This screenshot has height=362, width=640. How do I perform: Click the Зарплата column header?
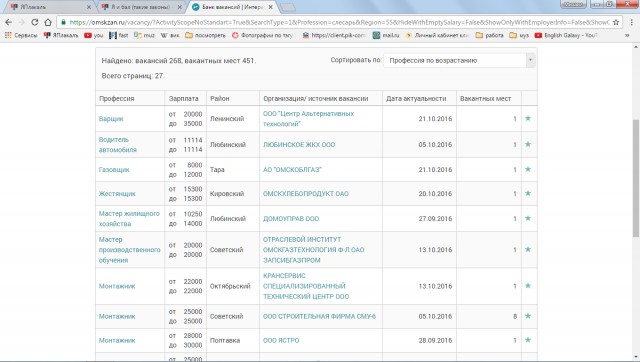(183, 98)
